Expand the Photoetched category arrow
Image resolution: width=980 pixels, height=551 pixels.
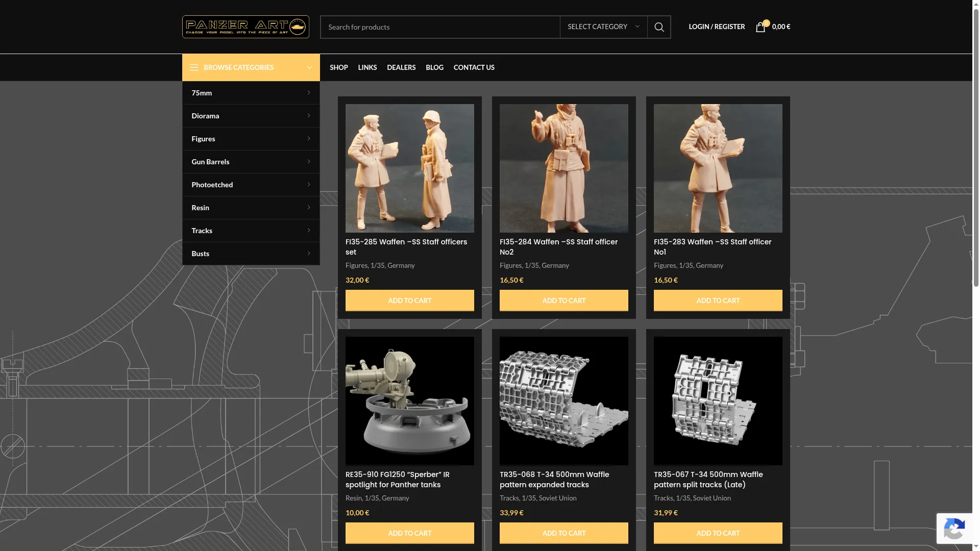(309, 185)
